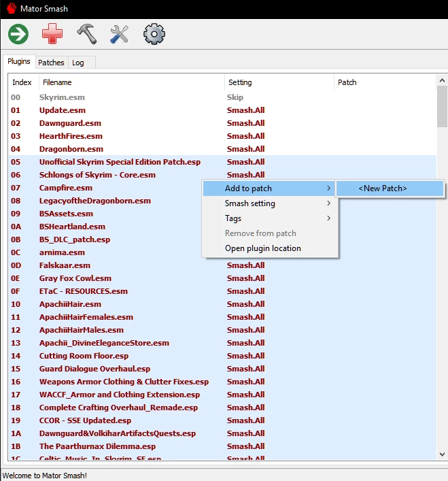448x481 pixels.
Task: Click the scrollbar down arrow
Action: [442, 454]
